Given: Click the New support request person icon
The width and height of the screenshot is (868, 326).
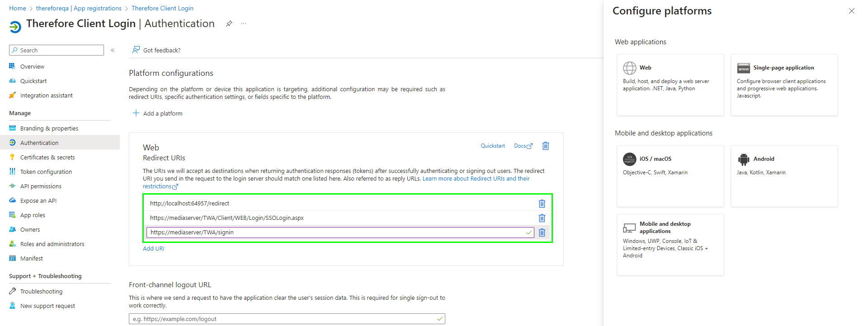Looking at the screenshot, I should (x=12, y=306).
